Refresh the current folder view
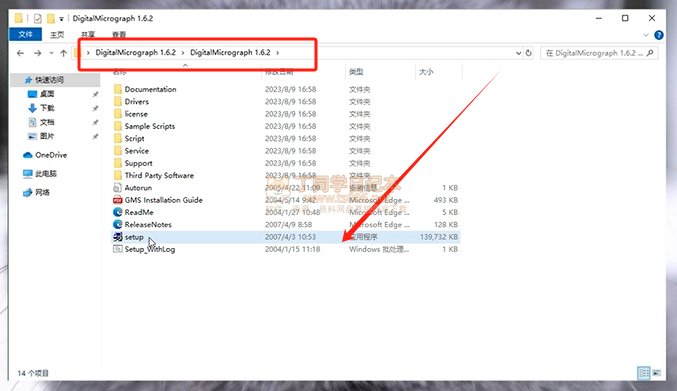 [x=528, y=53]
